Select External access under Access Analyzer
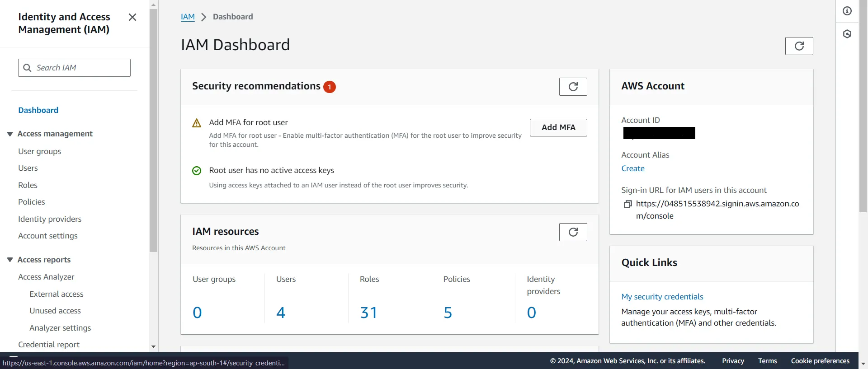Image resolution: width=868 pixels, height=369 pixels. (57, 294)
